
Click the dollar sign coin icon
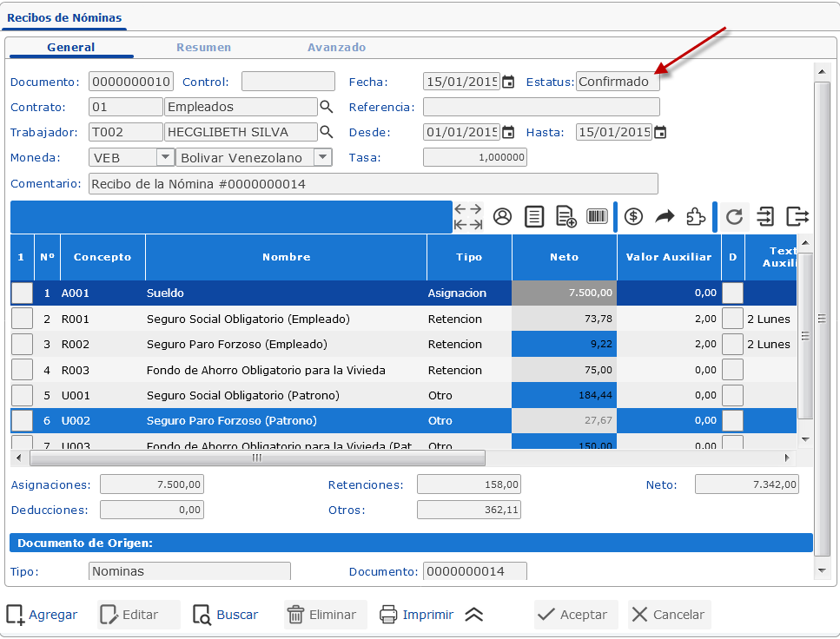coord(634,217)
